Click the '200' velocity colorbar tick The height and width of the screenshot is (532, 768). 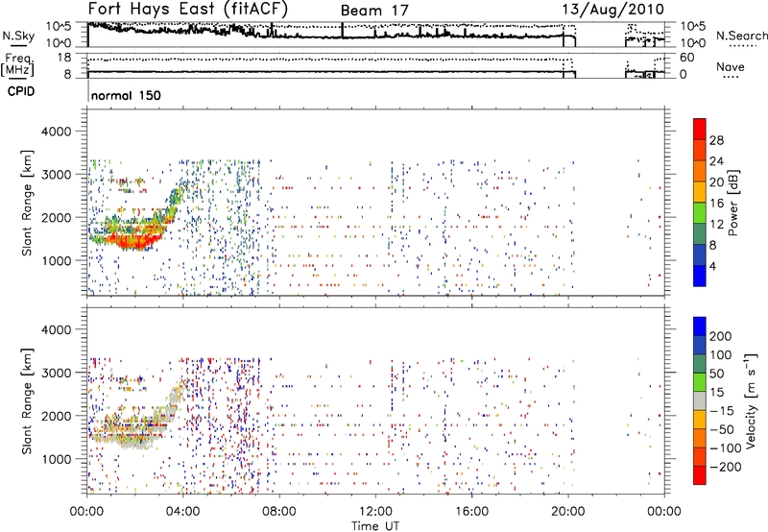click(x=721, y=336)
